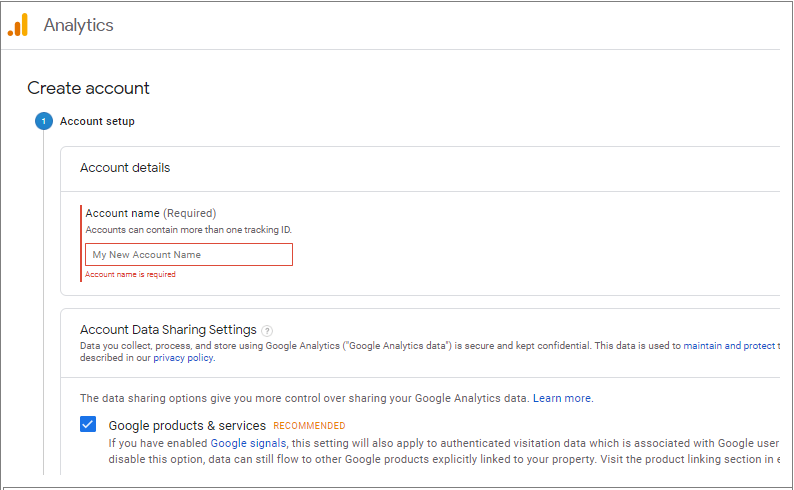Focus the My New Account Name field
This screenshot has width=794, height=490.
click(x=189, y=255)
